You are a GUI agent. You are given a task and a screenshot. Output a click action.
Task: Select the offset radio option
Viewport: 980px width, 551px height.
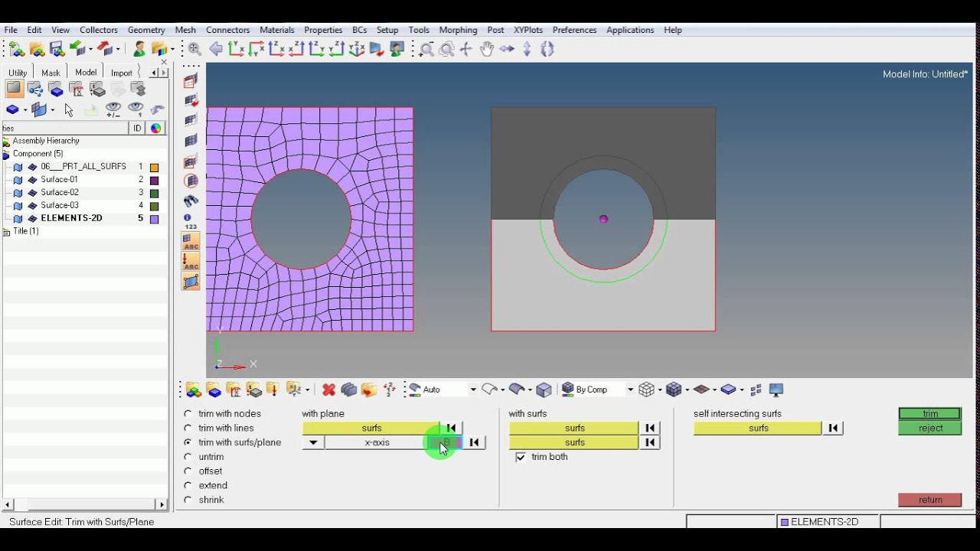pos(188,471)
